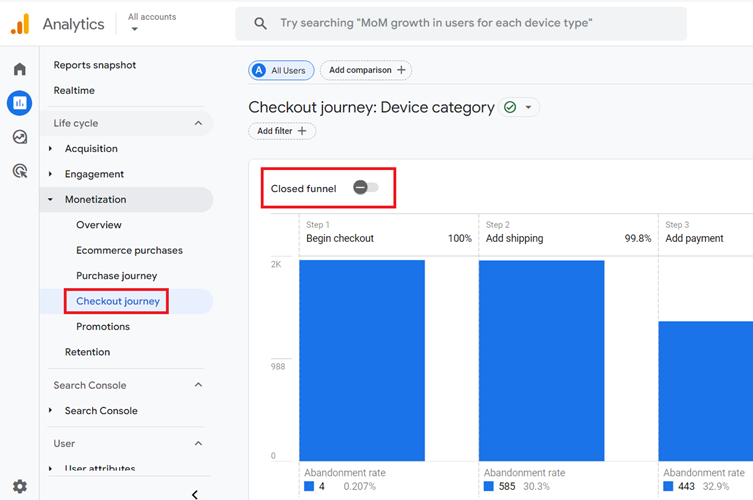The height and width of the screenshot is (500, 753).
Task: Click the Engagement label
Action: click(94, 174)
